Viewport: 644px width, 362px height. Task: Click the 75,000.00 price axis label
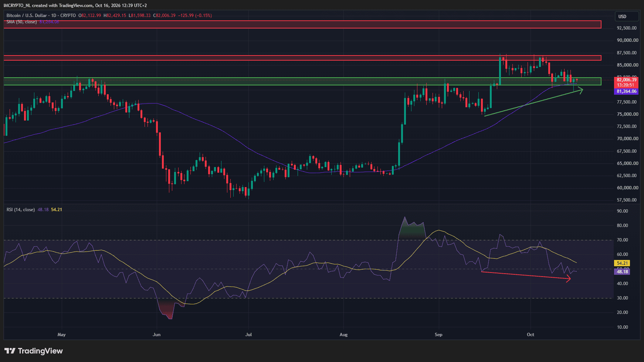click(627, 114)
